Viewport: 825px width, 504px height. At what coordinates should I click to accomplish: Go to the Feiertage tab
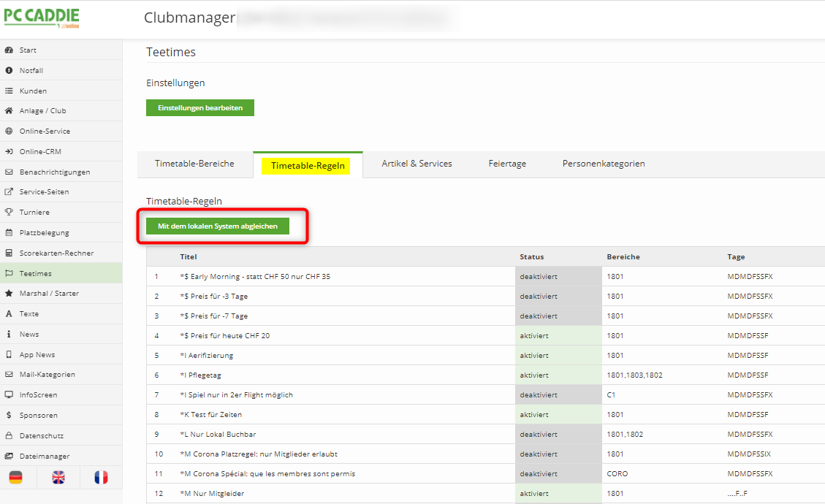(x=507, y=164)
